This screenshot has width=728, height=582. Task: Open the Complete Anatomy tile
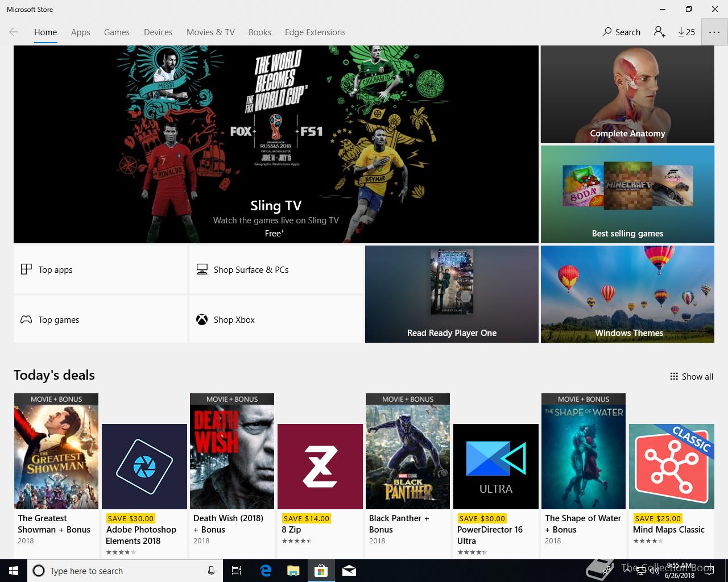click(x=627, y=94)
